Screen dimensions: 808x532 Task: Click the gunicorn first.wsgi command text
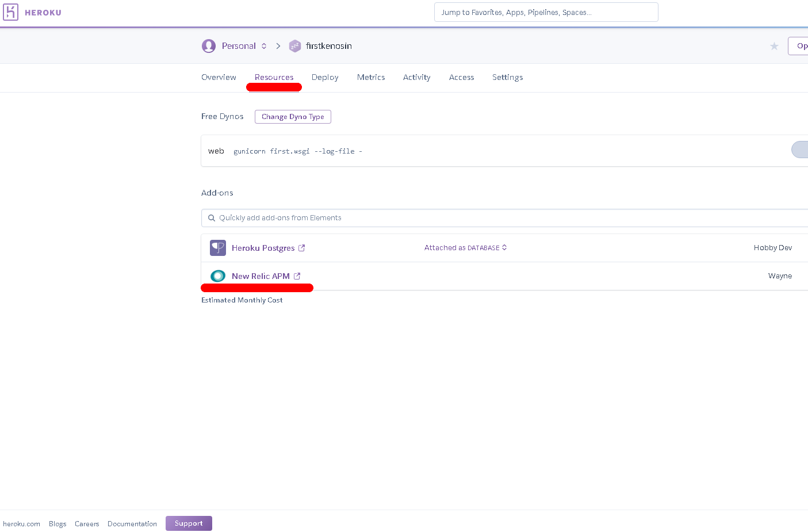pyautogui.click(x=298, y=151)
